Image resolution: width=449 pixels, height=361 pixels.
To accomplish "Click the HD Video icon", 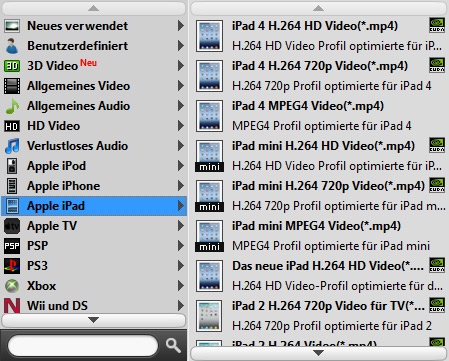I will pyautogui.click(x=12, y=126).
